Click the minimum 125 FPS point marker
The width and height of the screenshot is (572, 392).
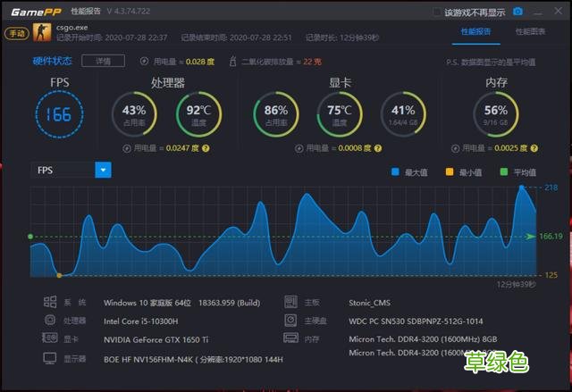60,276
